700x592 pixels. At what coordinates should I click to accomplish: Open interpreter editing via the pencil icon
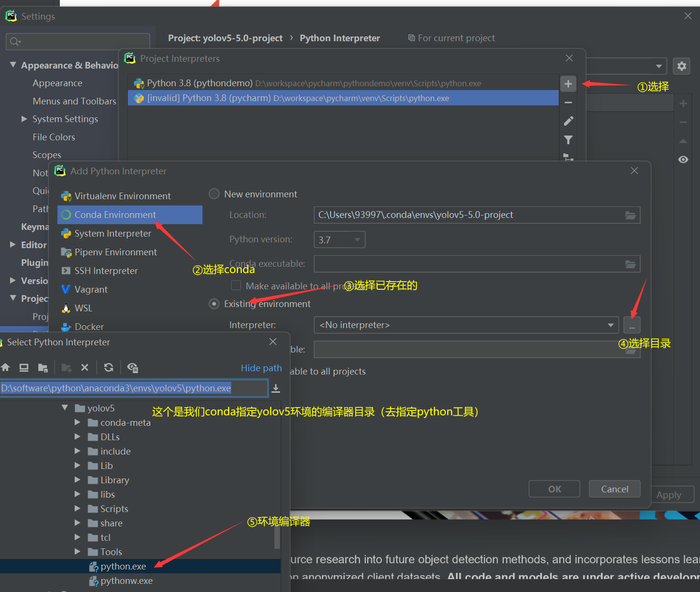568,121
